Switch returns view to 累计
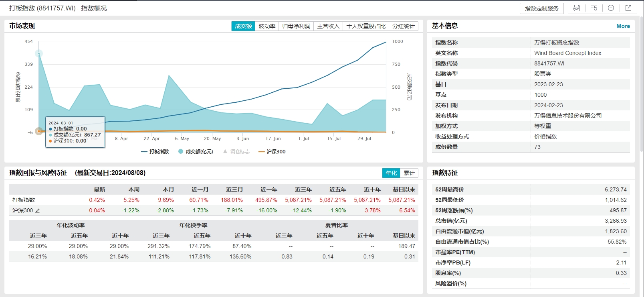The width and height of the screenshot is (644, 297). tap(409, 173)
